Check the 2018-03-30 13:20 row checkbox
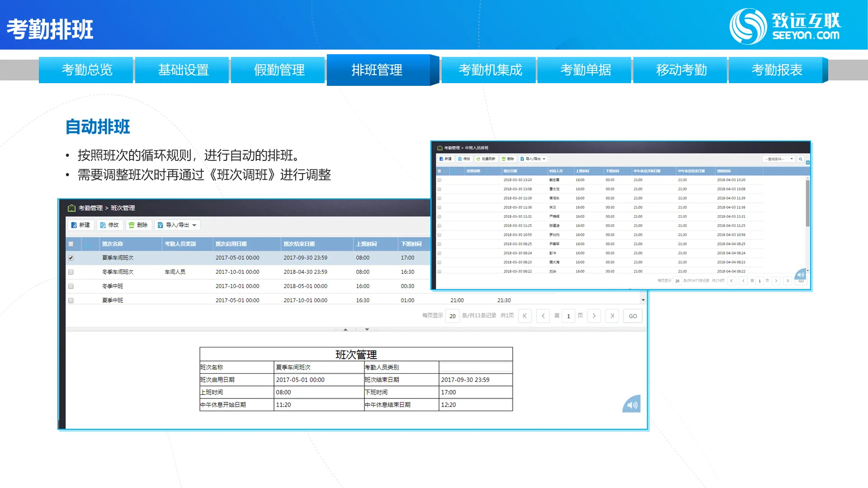Screen dimensions: 868x488 (x=439, y=180)
